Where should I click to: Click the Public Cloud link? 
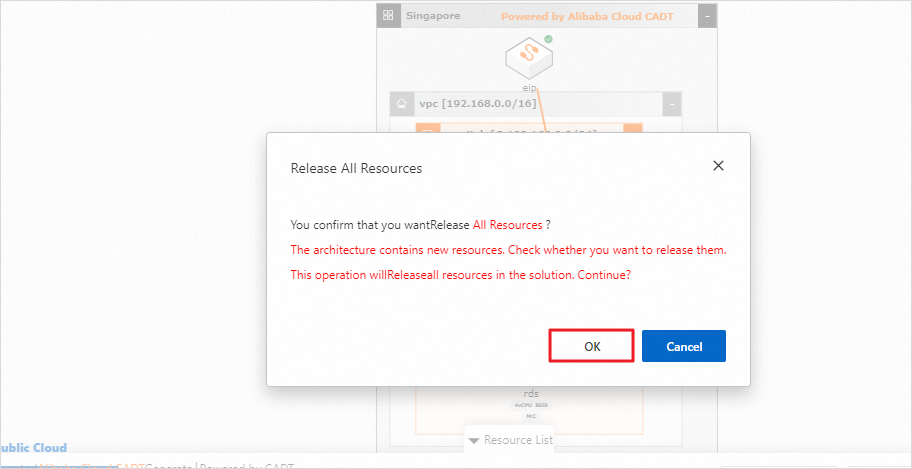[x=33, y=448]
